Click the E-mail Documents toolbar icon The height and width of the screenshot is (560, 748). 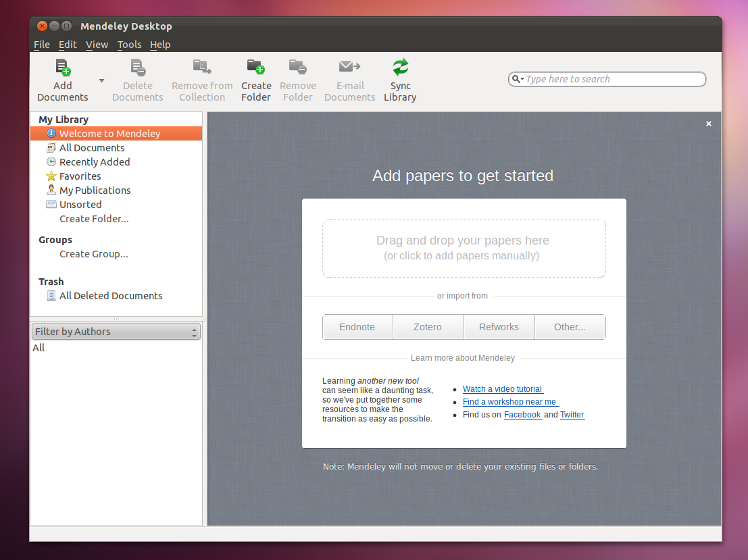[349, 66]
